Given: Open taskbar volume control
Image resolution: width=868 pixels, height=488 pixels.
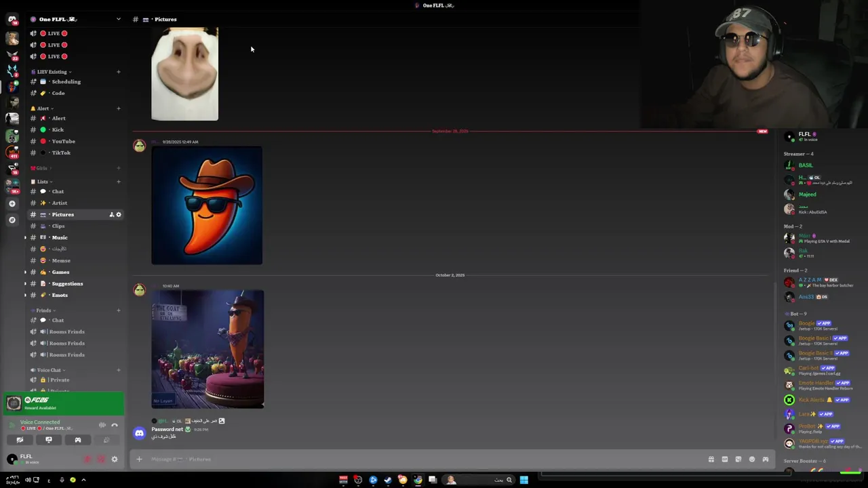Looking at the screenshot, I should pyautogui.click(x=27, y=480).
